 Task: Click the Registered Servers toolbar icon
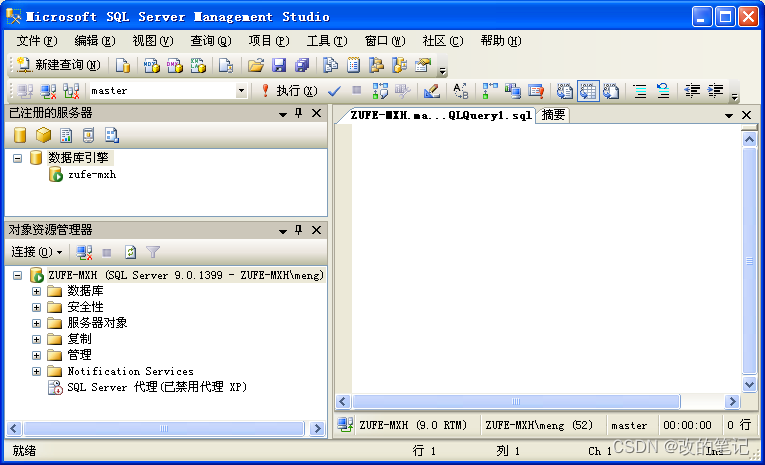point(331,65)
